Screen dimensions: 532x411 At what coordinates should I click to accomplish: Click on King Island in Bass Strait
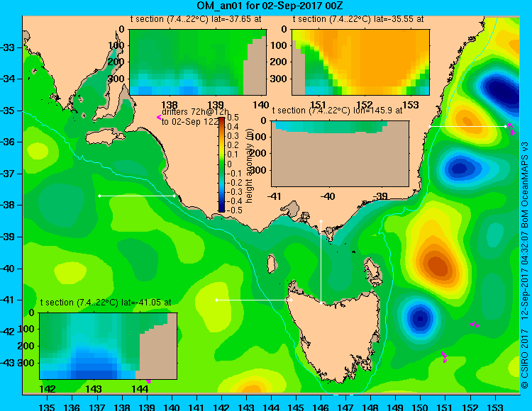point(271,264)
